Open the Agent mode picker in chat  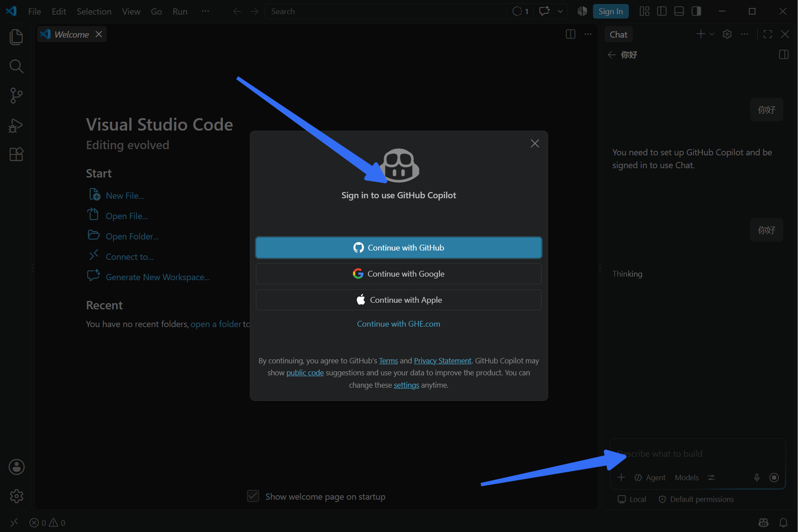[x=650, y=478]
